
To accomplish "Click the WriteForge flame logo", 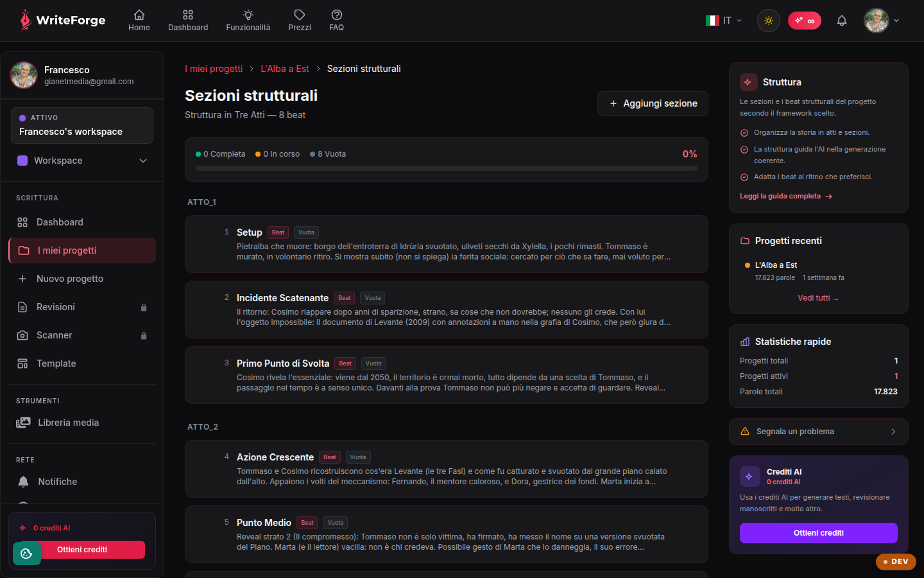I will coord(25,21).
